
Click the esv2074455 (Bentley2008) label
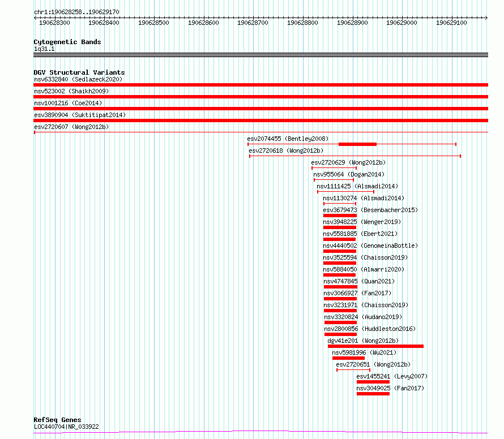point(288,139)
